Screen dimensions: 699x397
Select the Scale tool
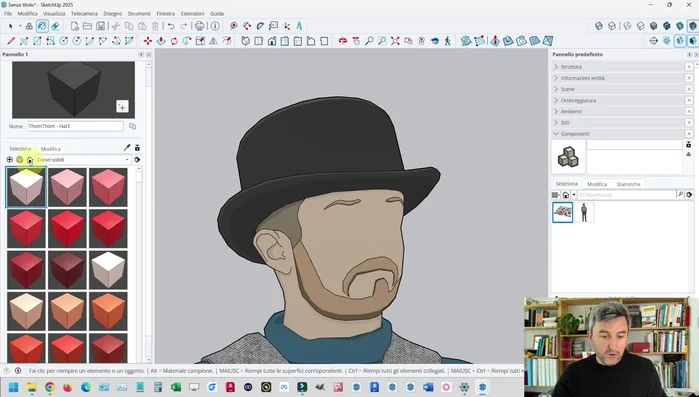tap(200, 41)
